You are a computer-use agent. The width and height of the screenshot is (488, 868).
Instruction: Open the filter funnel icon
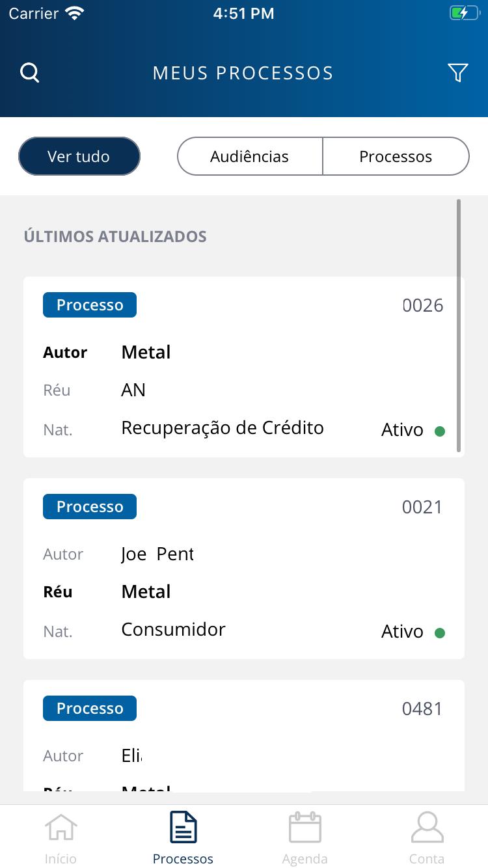pos(458,73)
